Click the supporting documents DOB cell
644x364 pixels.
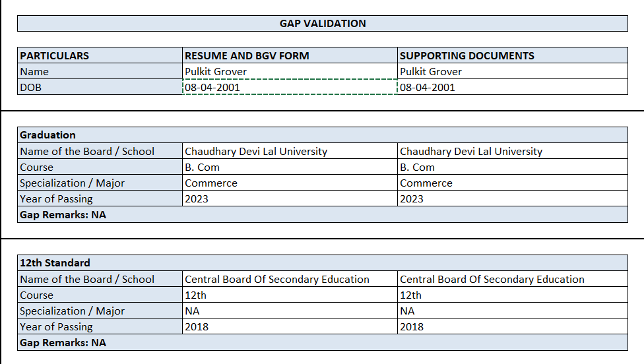512,87
